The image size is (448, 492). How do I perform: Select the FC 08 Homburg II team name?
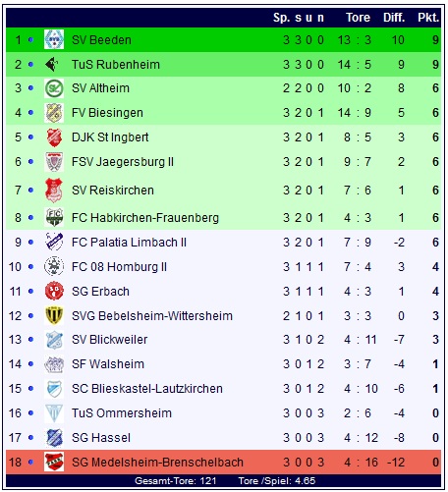(x=119, y=267)
